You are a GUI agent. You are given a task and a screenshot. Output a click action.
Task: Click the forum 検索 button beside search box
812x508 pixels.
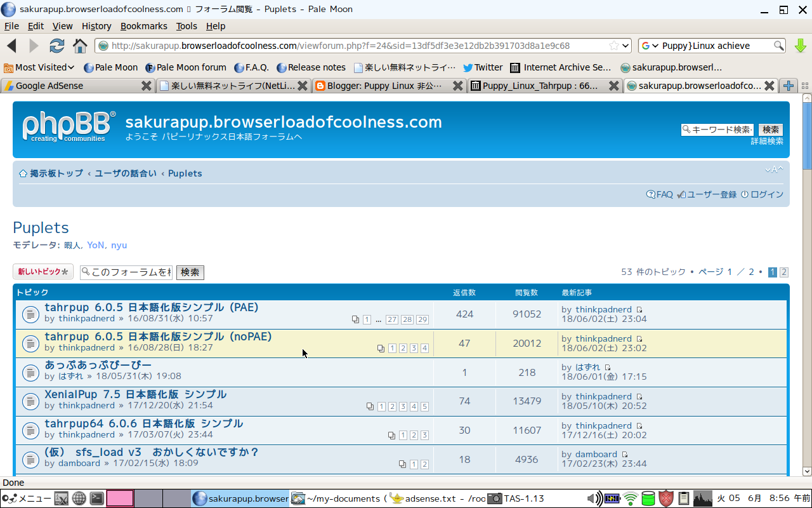pyautogui.click(x=190, y=272)
